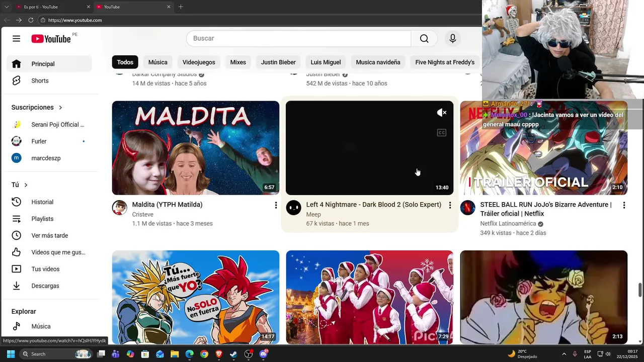644x362 pixels.
Task: Open the YouTube hamburger guide menu
Action: pos(16,39)
